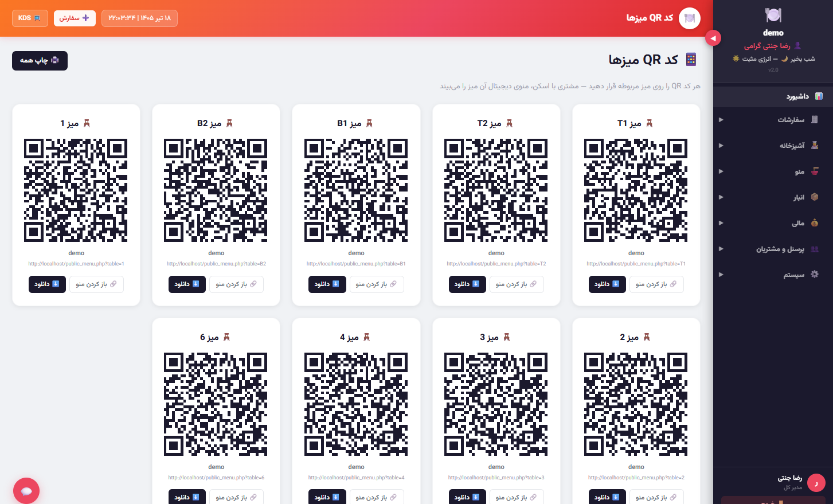Click the B2 table QR code image
This screenshot has width=833, height=504.
pos(216,190)
